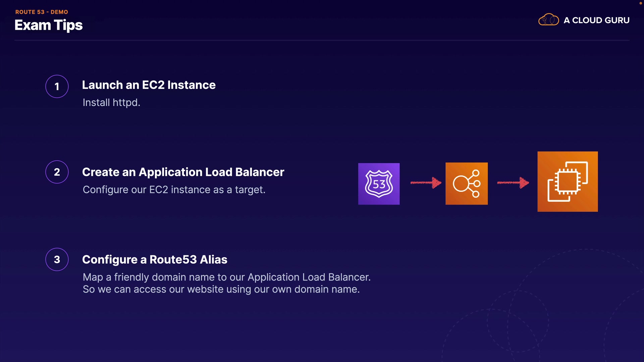Click the So we can access our website line

(221, 289)
